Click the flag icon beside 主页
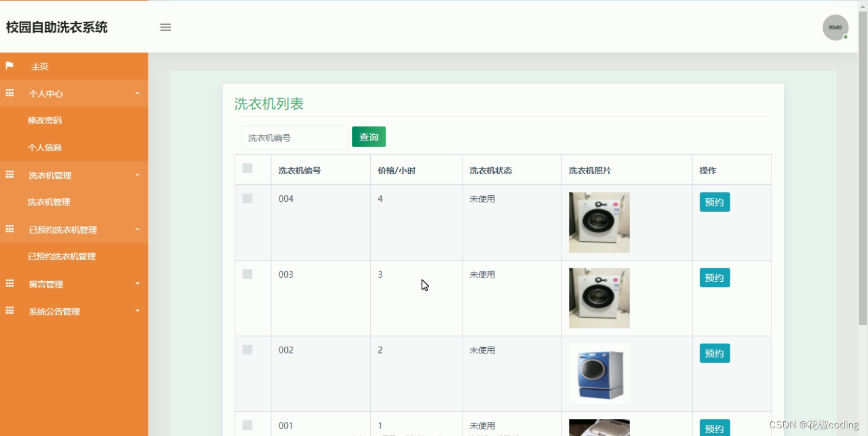Viewport: 868px width, 436px height. [9, 66]
